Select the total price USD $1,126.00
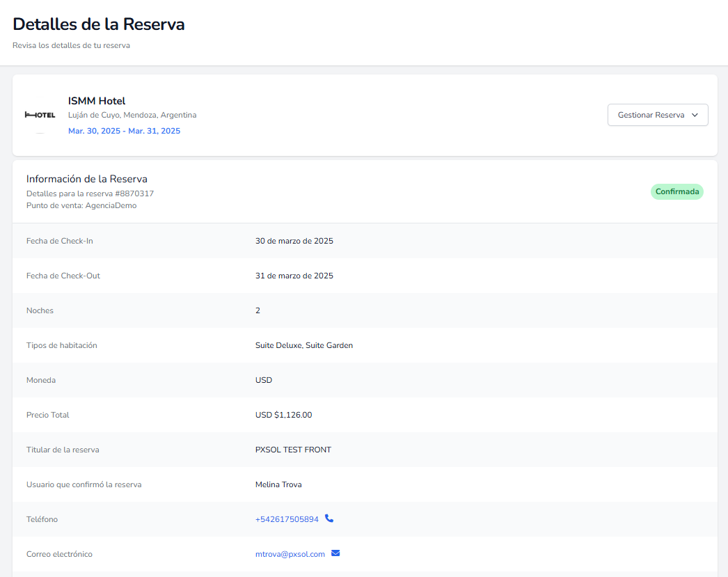This screenshot has height=577, width=728. (x=283, y=415)
